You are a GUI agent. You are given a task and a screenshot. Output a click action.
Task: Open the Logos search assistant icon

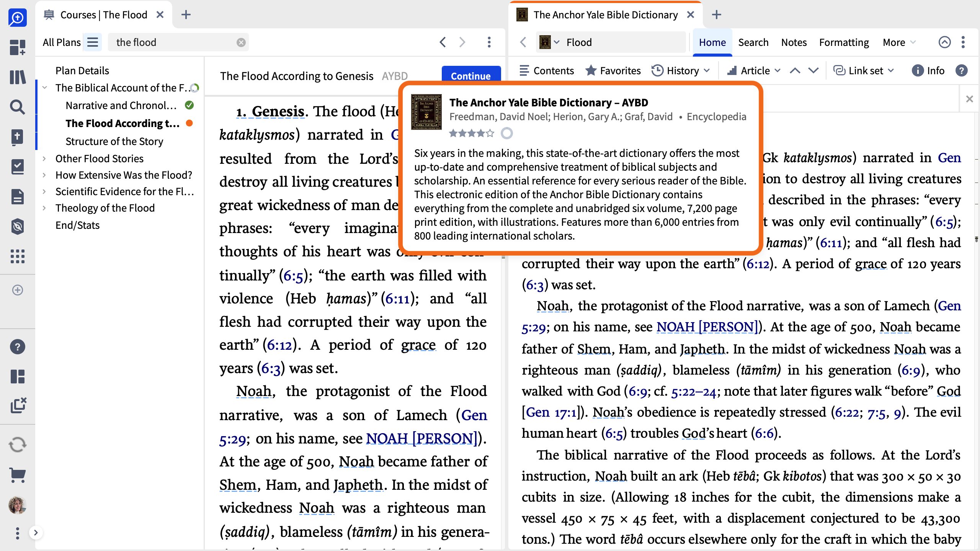pos(18,18)
